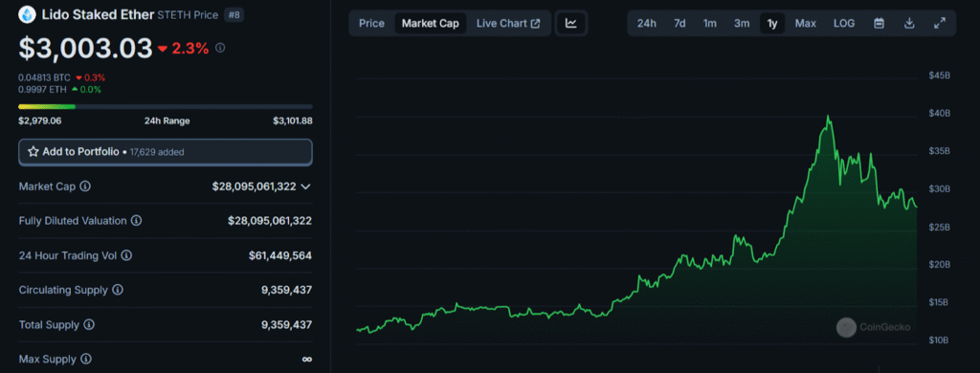
Task: Open the Live Chart tab
Action: 508,23
